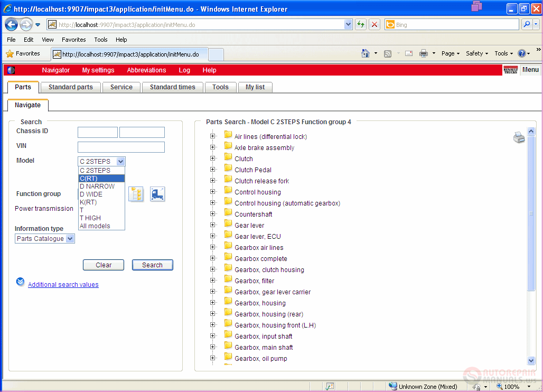Click the Favorites star icon

point(10,53)
